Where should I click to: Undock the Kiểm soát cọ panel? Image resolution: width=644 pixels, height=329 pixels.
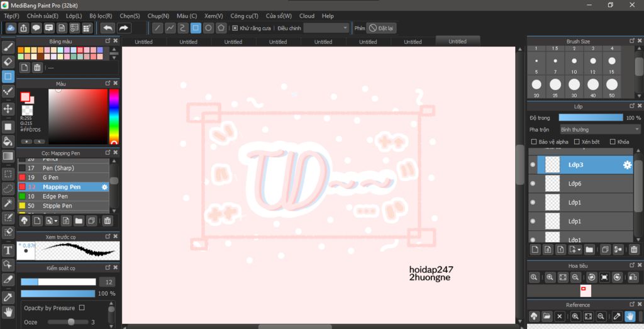[x=108, y=268]
